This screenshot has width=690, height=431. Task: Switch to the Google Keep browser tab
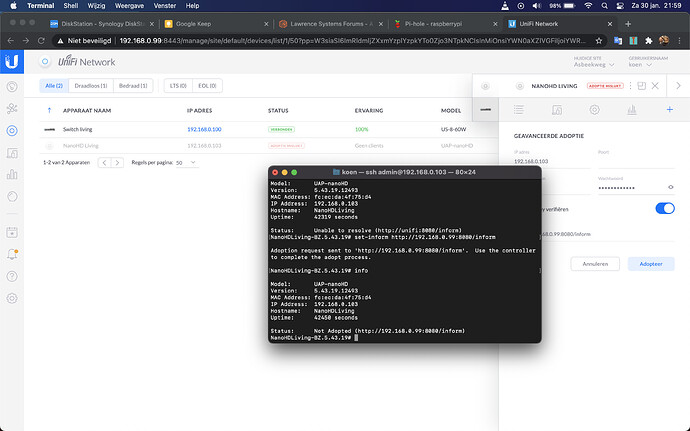click(216, 24)
